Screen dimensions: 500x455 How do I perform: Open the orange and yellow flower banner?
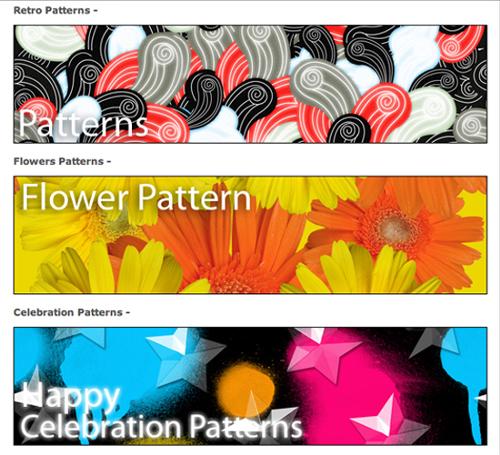(250, 235)
